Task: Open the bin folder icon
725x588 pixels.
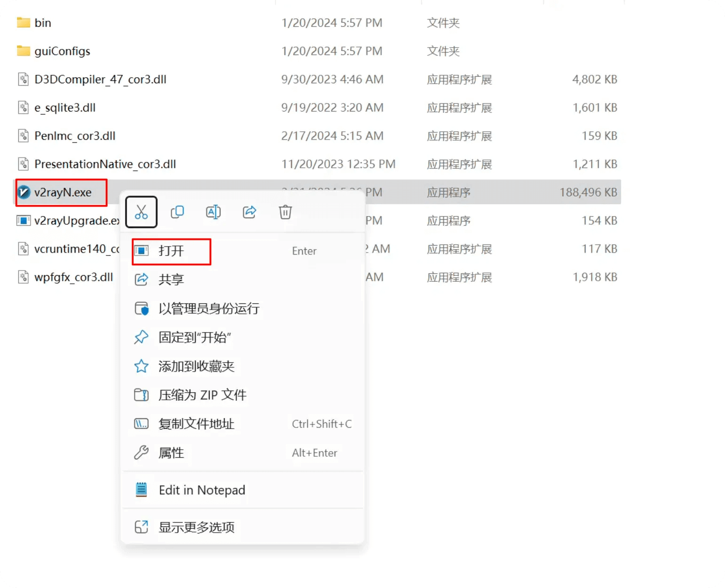Action: point(23,22)
